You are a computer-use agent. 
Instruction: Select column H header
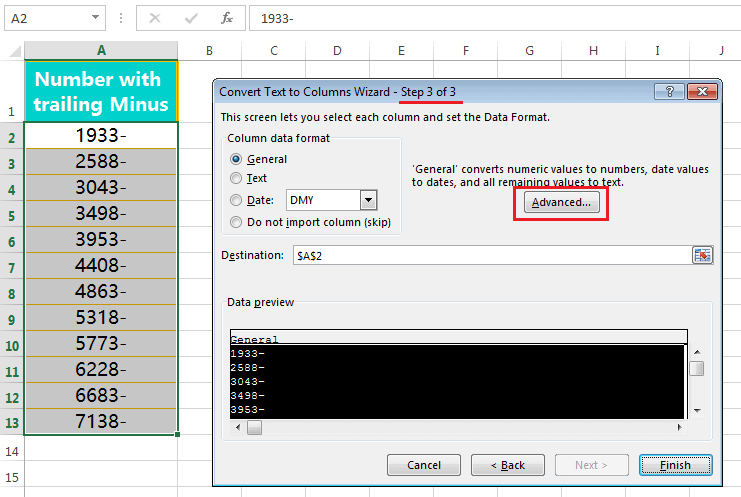[x=594, y=51]
